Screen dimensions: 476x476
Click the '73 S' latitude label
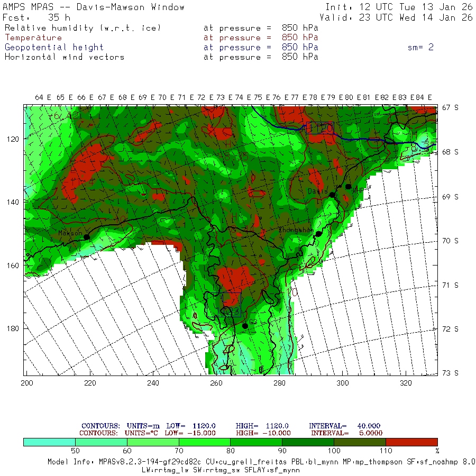tap(450, 373)
